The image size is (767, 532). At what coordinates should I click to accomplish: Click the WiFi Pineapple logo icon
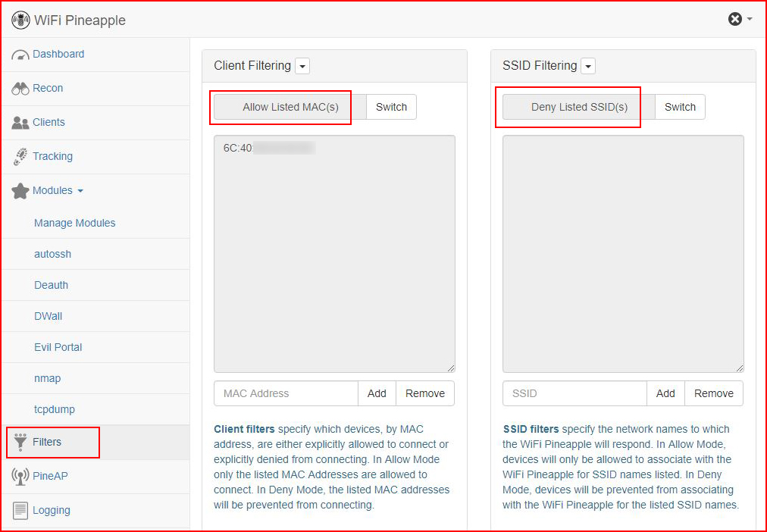coord(20,20)
